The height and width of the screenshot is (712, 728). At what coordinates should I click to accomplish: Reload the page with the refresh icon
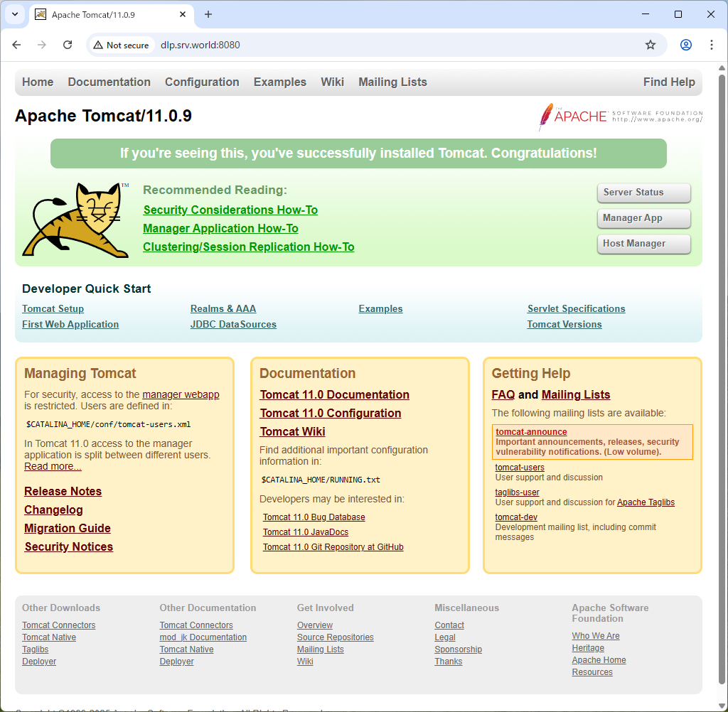pyautogui.click(x=68, y=44)
